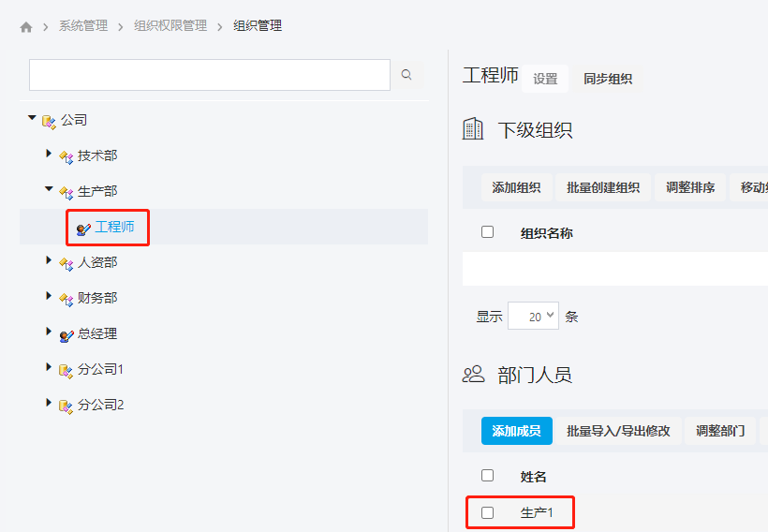Click the 财务部 department icon
768x532 pixels.
[x=66, y=299]
